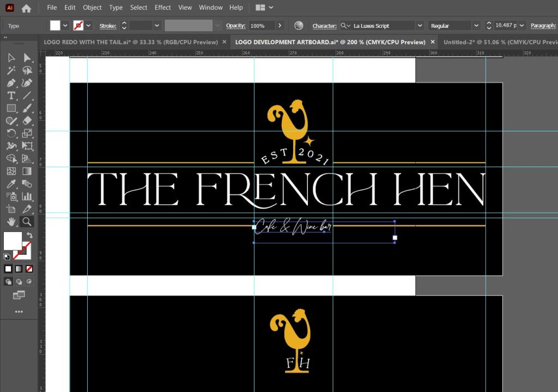
Task: Open the Effect menu
Action: (162, 8)
